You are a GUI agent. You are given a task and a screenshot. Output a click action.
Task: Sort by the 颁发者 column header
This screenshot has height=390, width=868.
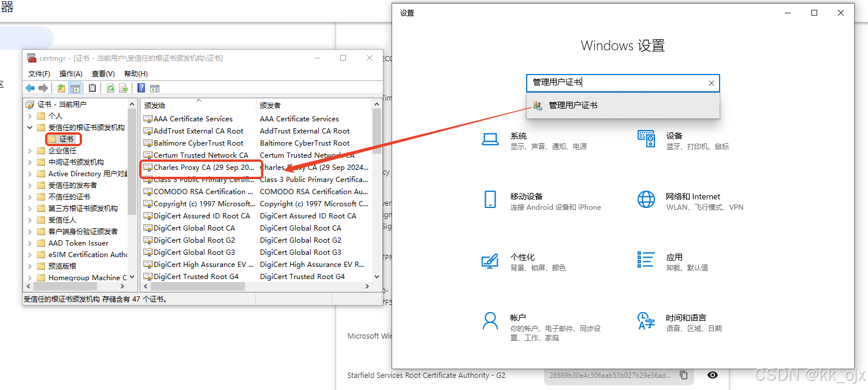coord(315,105)
